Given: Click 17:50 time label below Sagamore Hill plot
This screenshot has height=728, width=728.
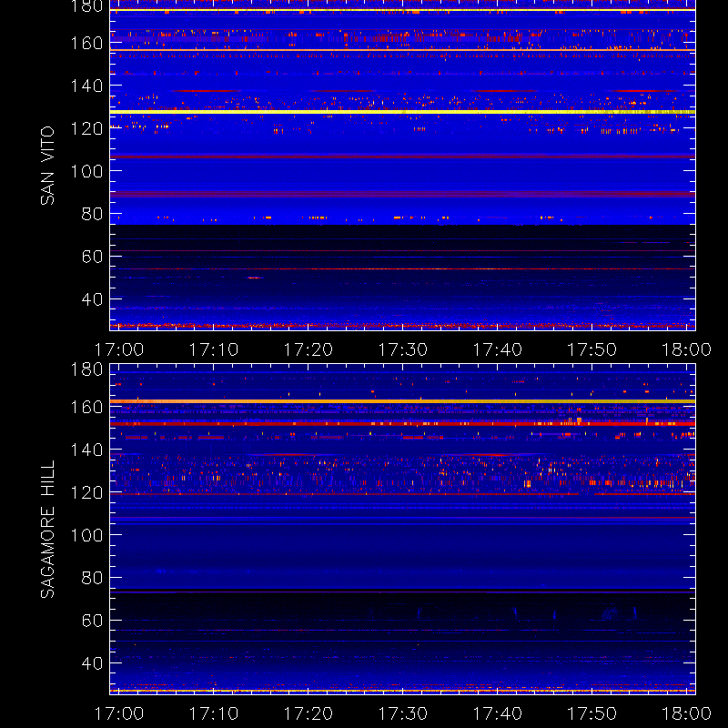Looking at the screenshot, I should pos(592,713).
